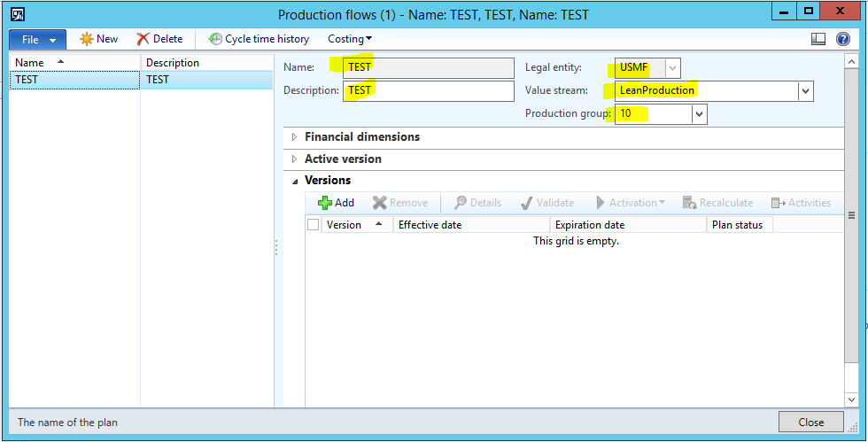Collapse the Versions section

(295, 181)
